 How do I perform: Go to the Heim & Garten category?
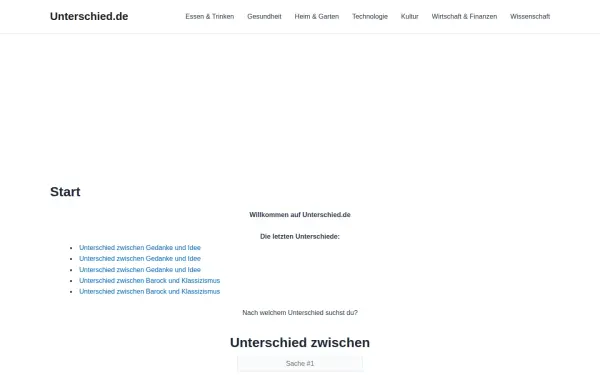(x=316, y=16)
